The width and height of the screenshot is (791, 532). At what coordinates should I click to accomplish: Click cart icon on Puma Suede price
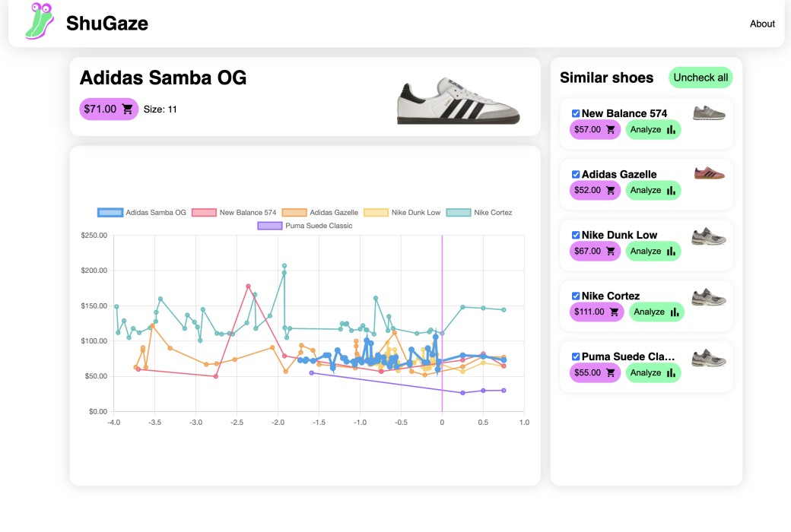click(x=610, y=373)
